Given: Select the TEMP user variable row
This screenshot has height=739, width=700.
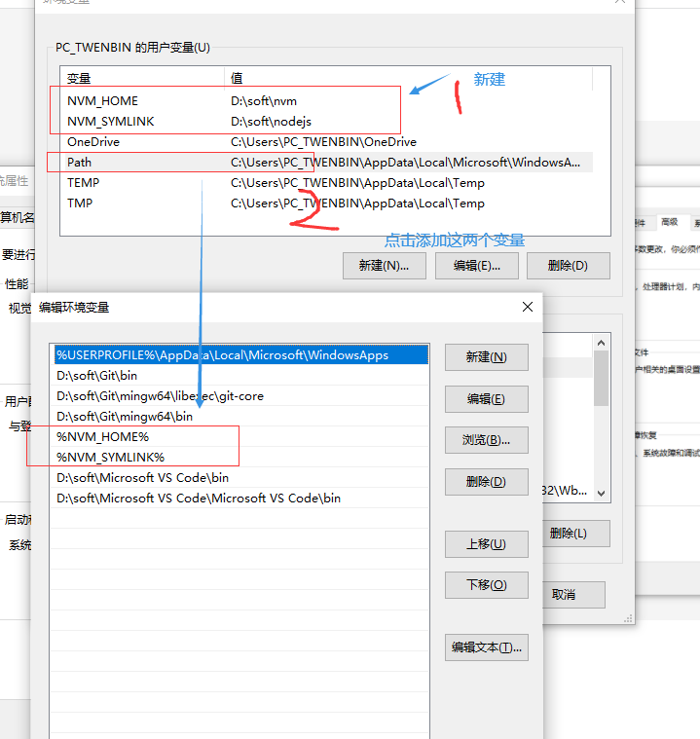Looking at the screenshot, I should pos(327,182).
